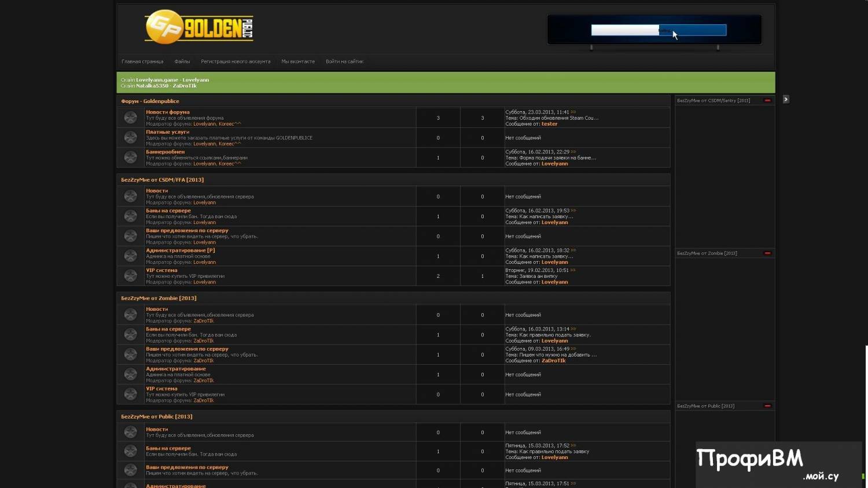Click the status icon of Администратирование [P] forum
This screenshot has width=868, height=488.
(x=131, y=256)
